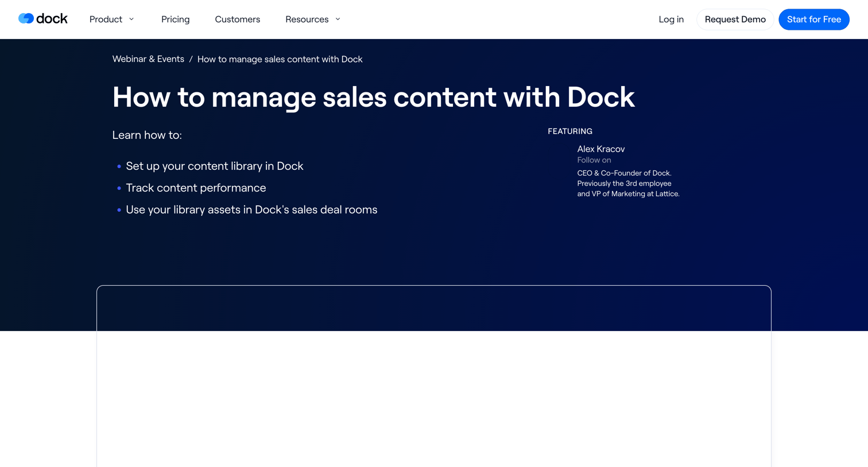Click 'Set up your content library in Dock'

[x=214, y=166]
